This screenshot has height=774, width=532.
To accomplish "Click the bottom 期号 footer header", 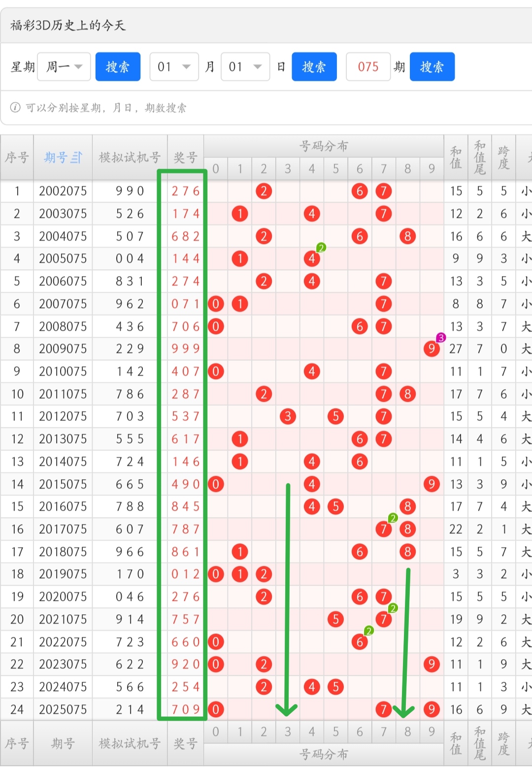I will [63, 743].
